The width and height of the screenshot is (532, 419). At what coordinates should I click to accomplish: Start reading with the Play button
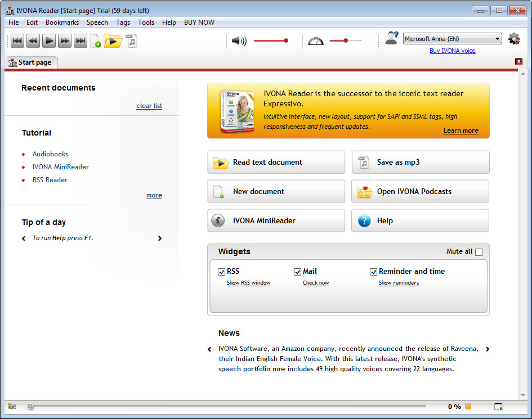(49, 41)
